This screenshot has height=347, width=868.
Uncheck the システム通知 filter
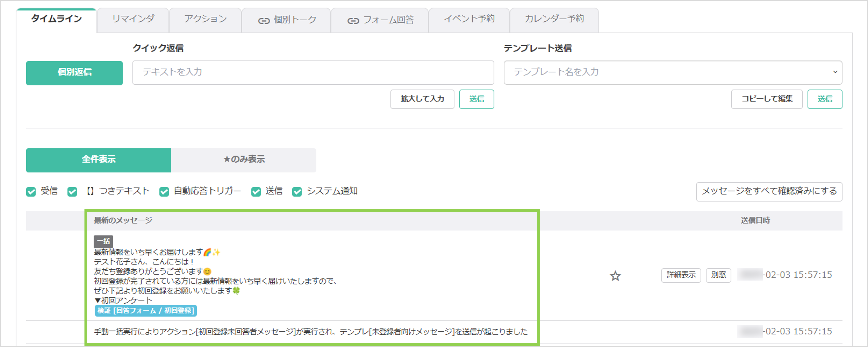[x=297, y=192]
